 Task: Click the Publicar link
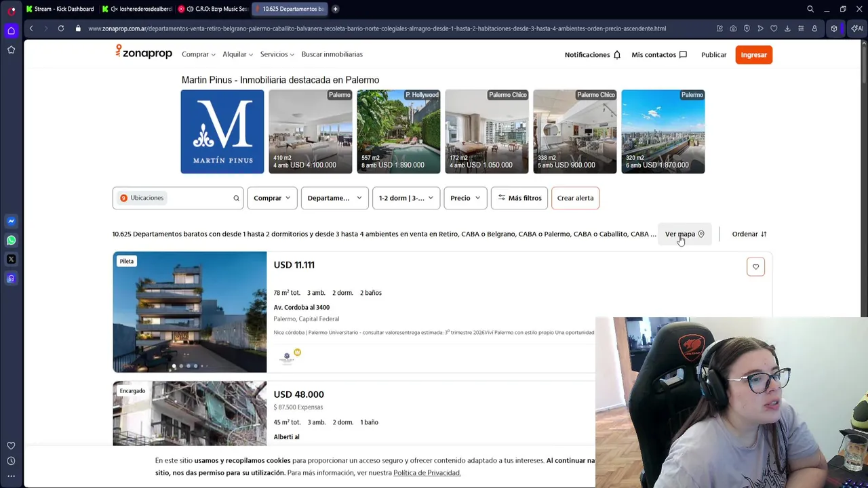pyautogui.click(x=713, y=55)
